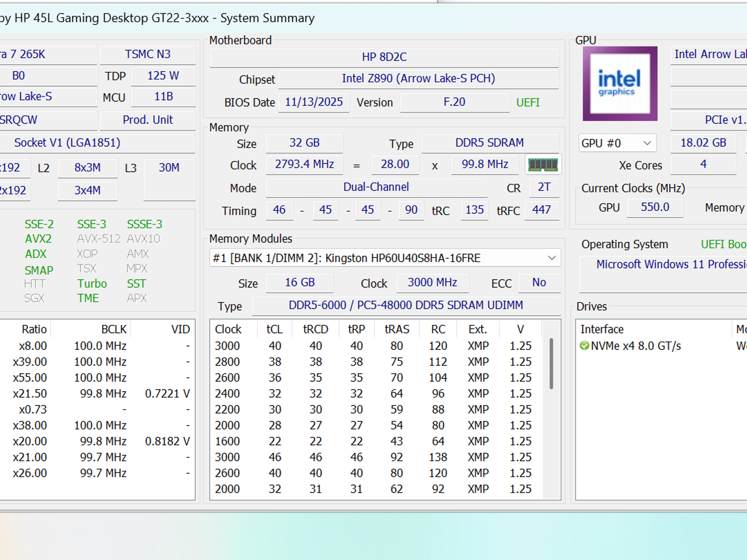Click the 0.7221 V VID value
The width and height of the screenshot is (747, 560).
point(167,394)
